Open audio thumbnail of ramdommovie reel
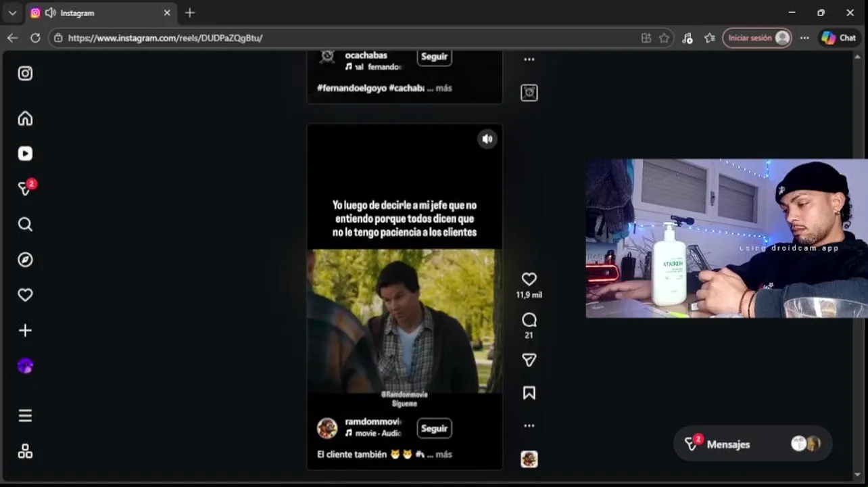Image resolution: width=868 pixels, height=487 pixels. (x=529, y=459)
